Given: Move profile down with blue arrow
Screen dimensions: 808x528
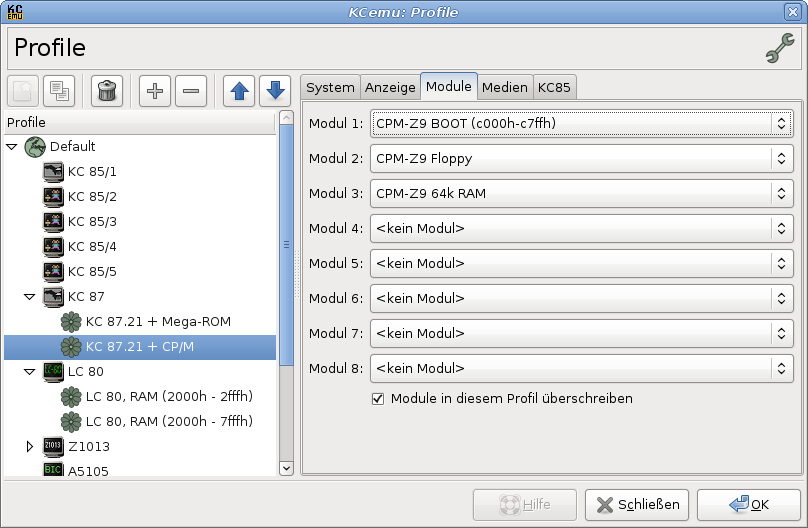Looking at the screenshot, I should [x=275, y=91].
